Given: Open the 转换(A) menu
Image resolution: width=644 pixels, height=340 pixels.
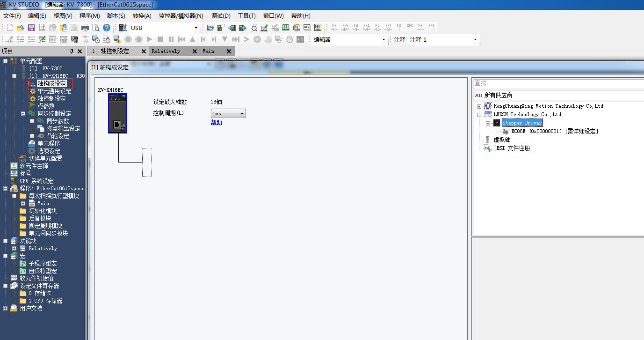Looking at the screenshot, I should [142, 16].
